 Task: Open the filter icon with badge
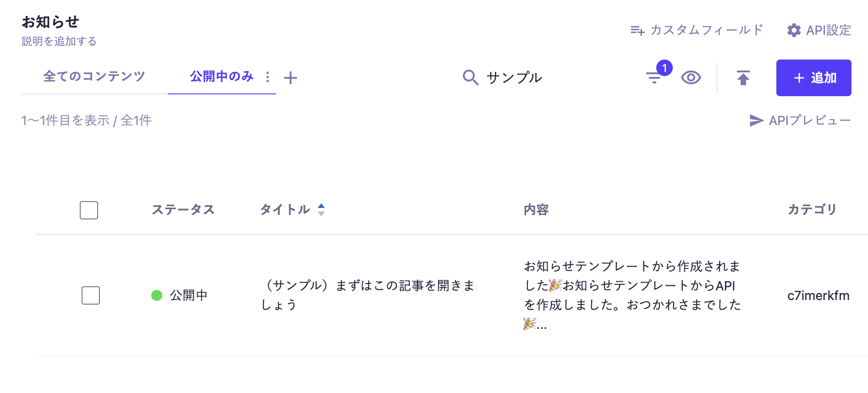pos(654,77)
